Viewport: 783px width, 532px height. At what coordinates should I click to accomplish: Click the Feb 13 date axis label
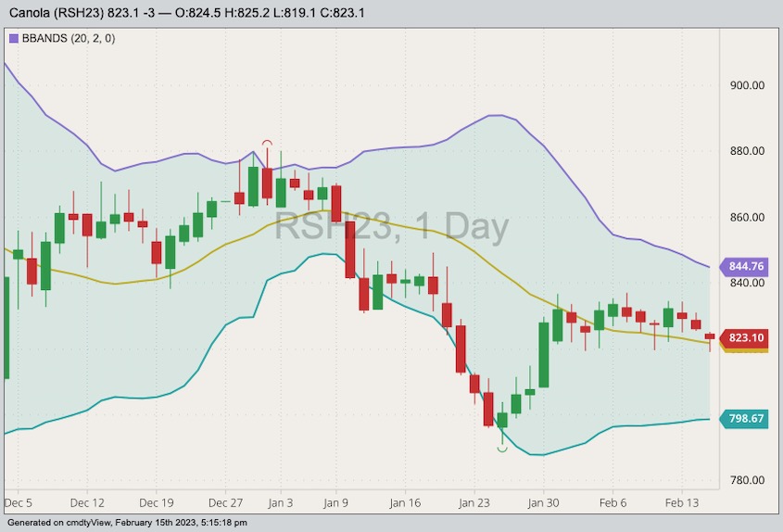tap(682, 502)
